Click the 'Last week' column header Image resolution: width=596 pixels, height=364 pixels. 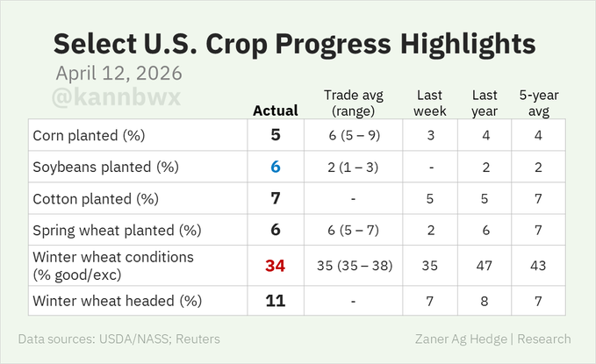click(x=430, y=103)
